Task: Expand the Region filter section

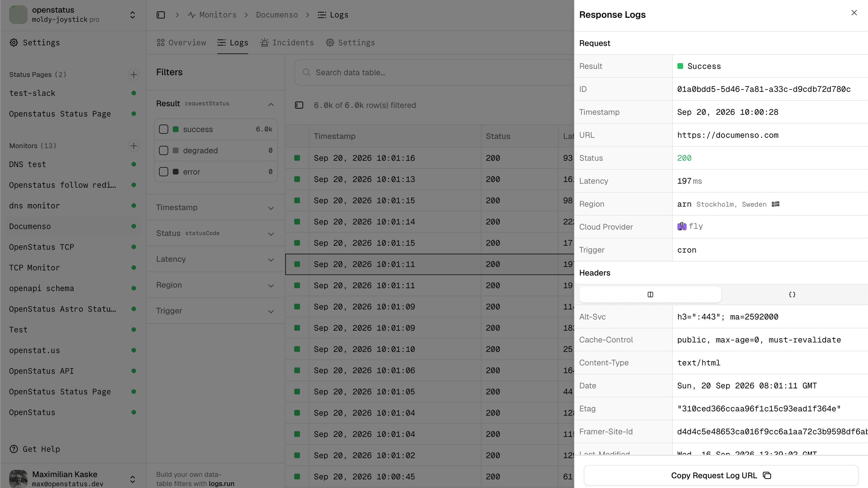Action: (216, 285)
